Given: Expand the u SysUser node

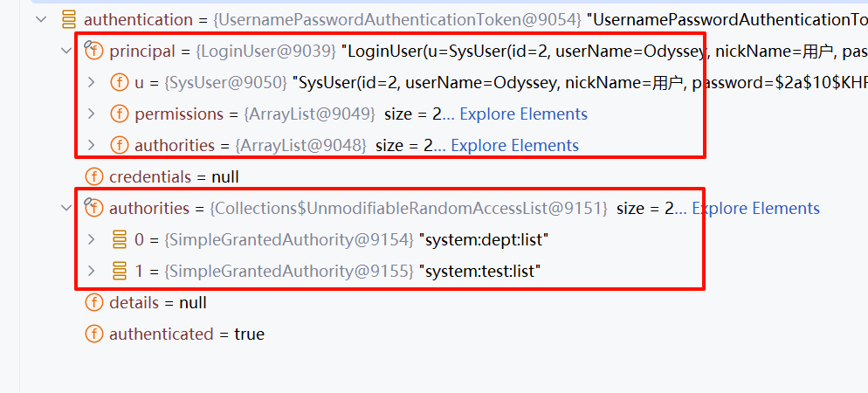Looking at the screenshot, I should [92, 83].
